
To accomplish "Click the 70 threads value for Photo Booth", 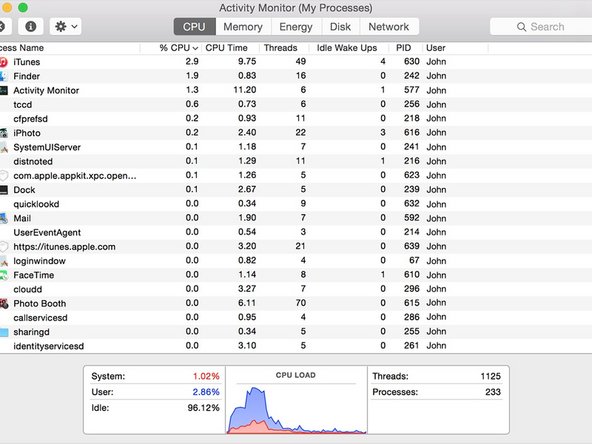I will 301,303.
